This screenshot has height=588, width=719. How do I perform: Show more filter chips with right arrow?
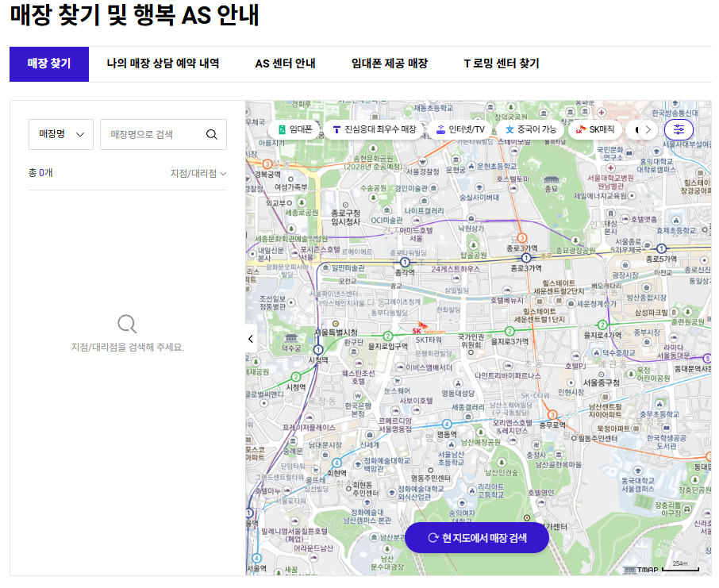[648, 130]
